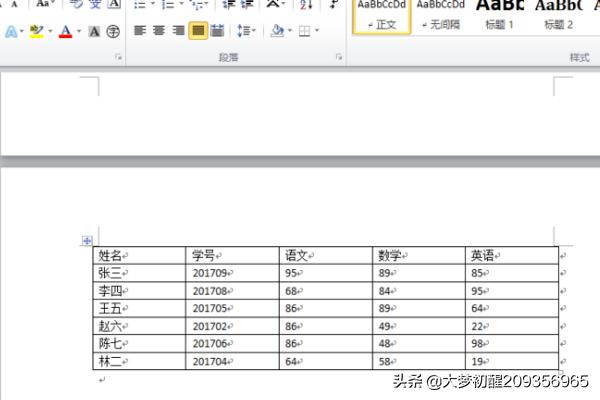Click the cell containing 201705
This screenshot has height=400, width=600.
tap(232, 308)
